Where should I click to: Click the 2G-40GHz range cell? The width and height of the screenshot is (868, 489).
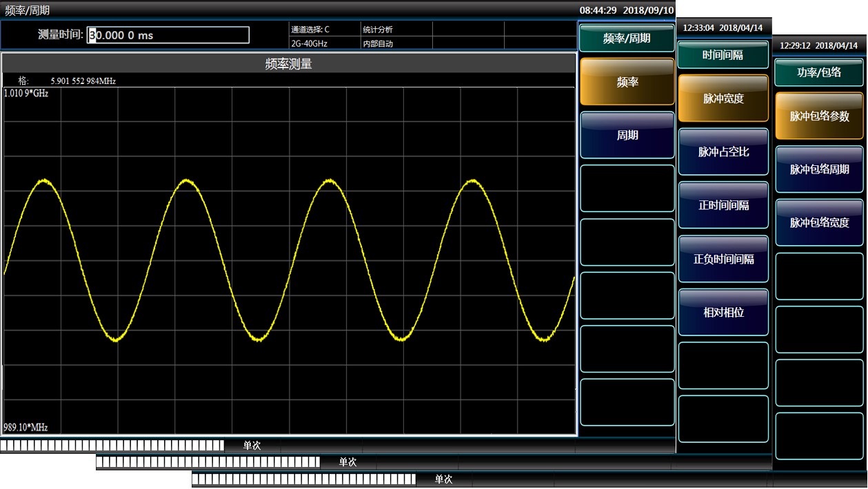click(324, 43)
